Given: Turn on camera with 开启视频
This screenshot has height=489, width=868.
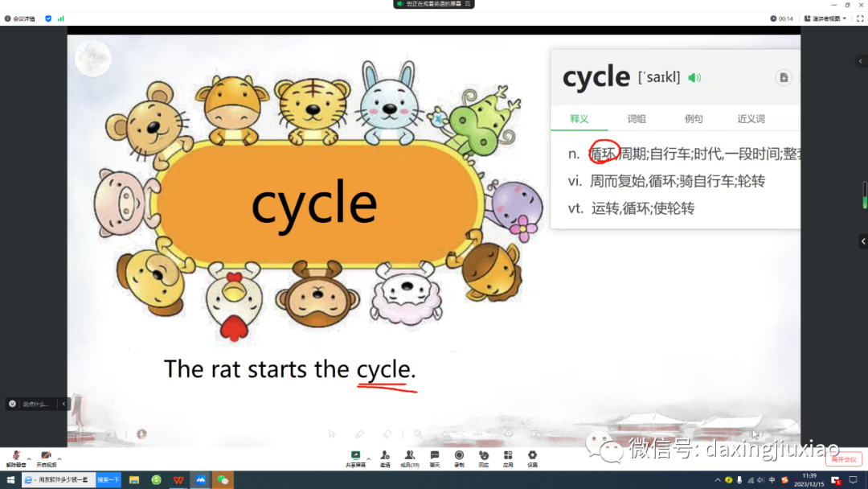Looking at the screenshot, I should tap(46, 458).
